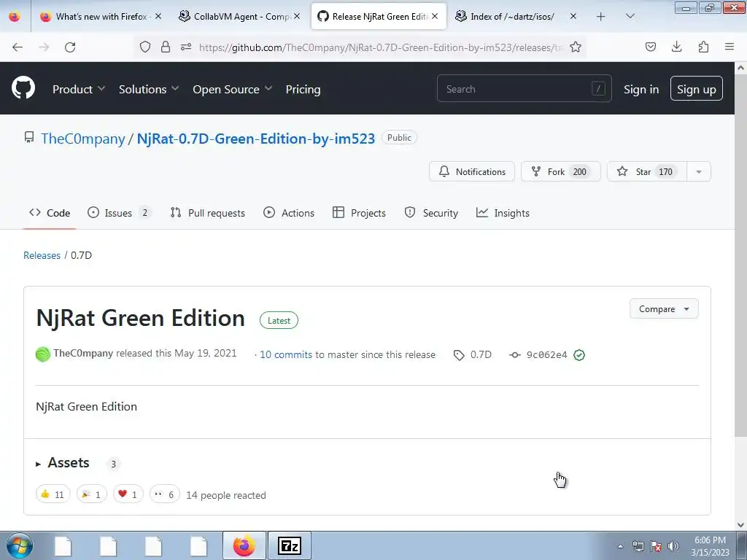Image resolution: width=747 pixels, height=560 pixels.
Task: Expand the Open Source menu
Action: click(x=233, y=89)
